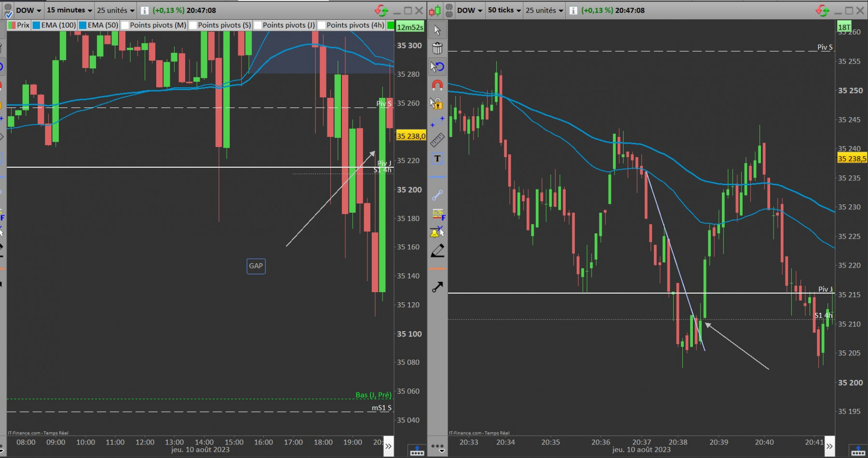Click the (+0,13 %) change in 50 ticks chart
This screenshot has width=868, height=458.
click(x=597, y=10)
